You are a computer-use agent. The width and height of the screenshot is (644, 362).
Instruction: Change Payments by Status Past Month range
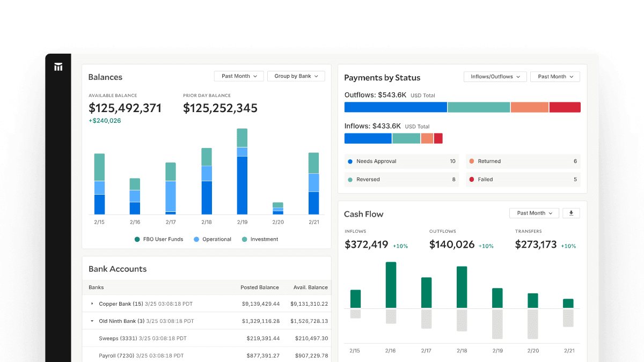click(x=555, y=77)
